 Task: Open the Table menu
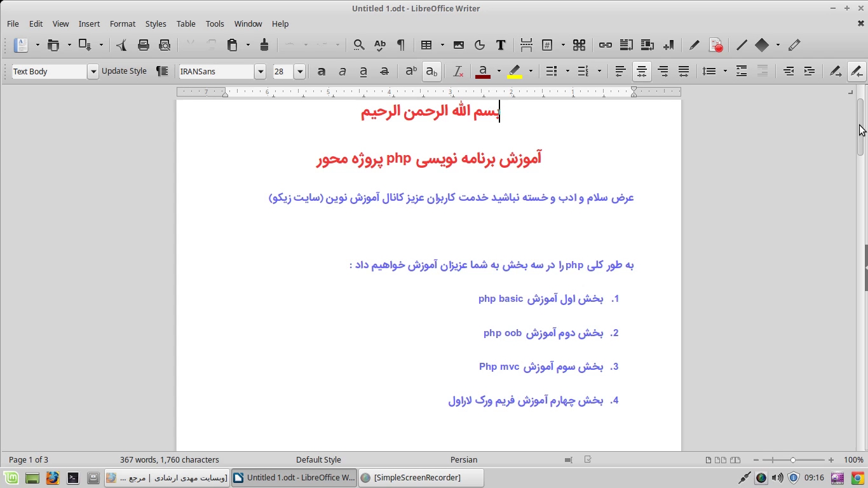[186, 24]
